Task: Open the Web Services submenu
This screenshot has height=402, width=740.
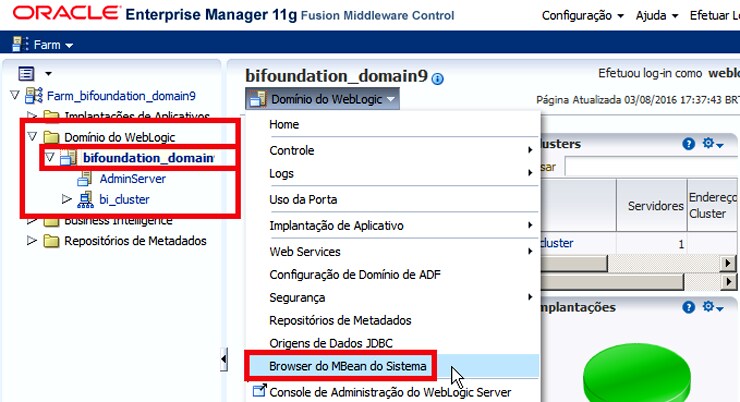Action: (393, 251)
